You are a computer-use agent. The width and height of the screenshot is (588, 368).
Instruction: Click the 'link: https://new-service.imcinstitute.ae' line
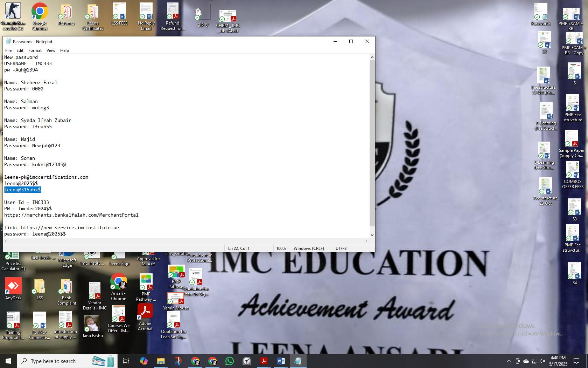62,227
